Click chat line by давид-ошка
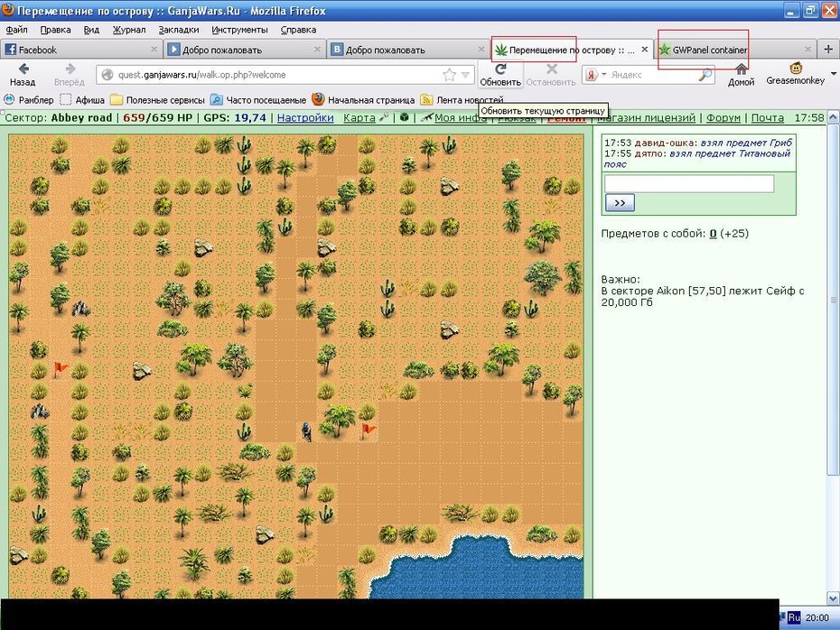 click(x=698, y=143)
